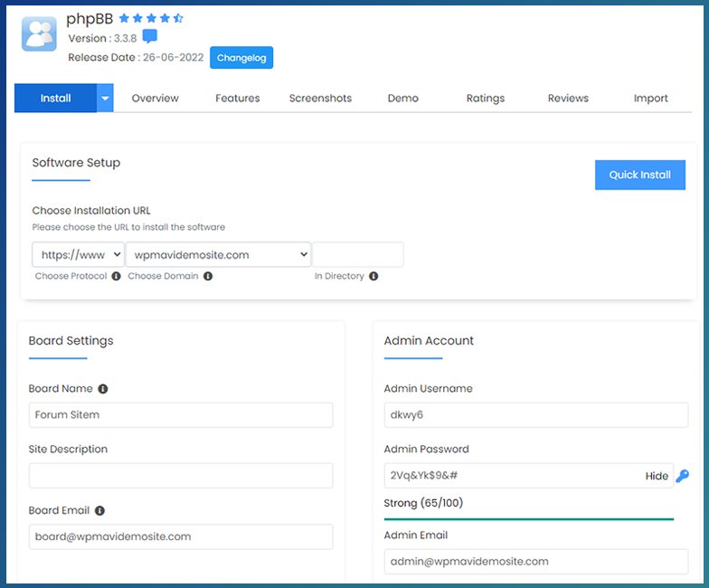Generate password with the key icon
This screenshot has width=709, height=588.
pos(682,476)
